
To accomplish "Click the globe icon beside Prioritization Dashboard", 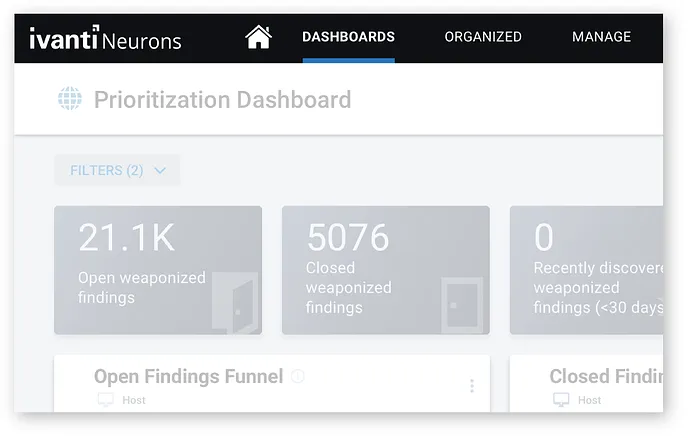I will point(70,99).
